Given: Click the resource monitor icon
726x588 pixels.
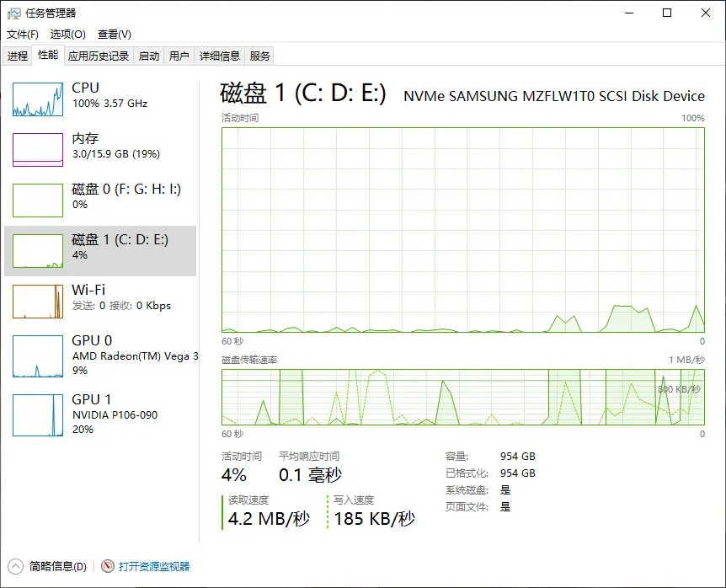Looking at the screenshot, I should (108, 566).
